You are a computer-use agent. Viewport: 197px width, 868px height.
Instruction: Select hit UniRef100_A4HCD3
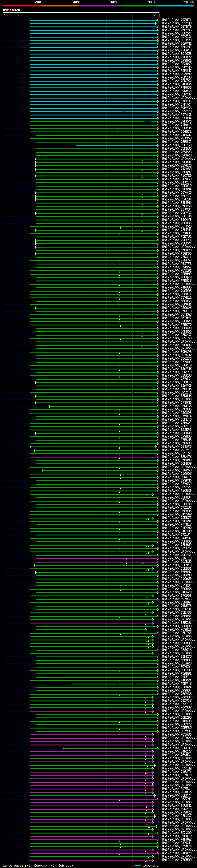tap(176, 721)
